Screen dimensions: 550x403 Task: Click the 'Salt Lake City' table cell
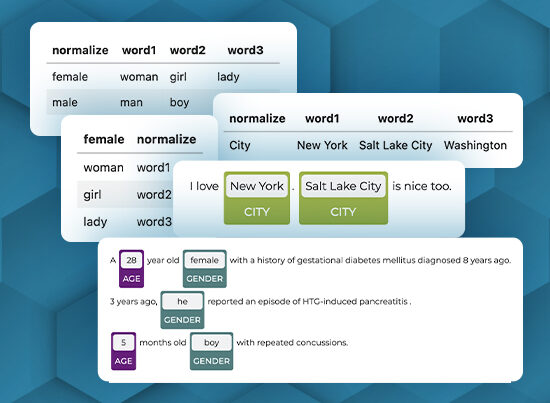tap(395, 145)
